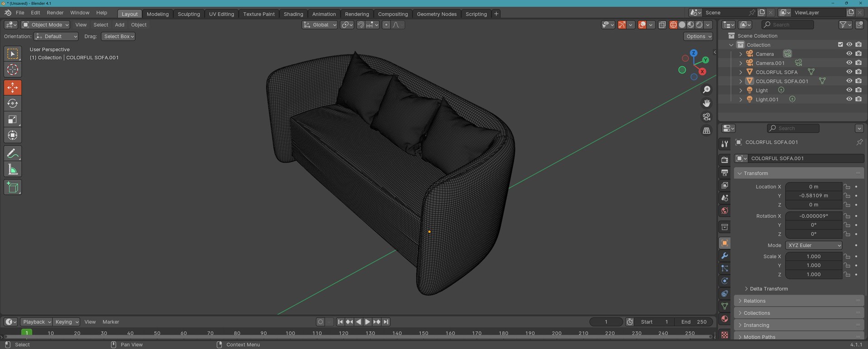Switch perspective/orthographic projection grid icon
This screenshot has width=868, height=349.
point(706,130)
